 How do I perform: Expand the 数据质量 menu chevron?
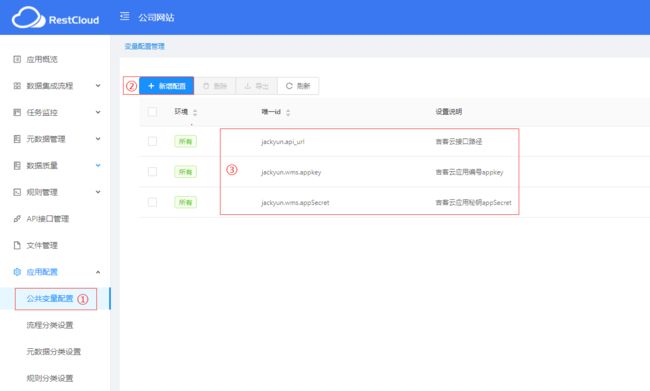pos(98,165)
